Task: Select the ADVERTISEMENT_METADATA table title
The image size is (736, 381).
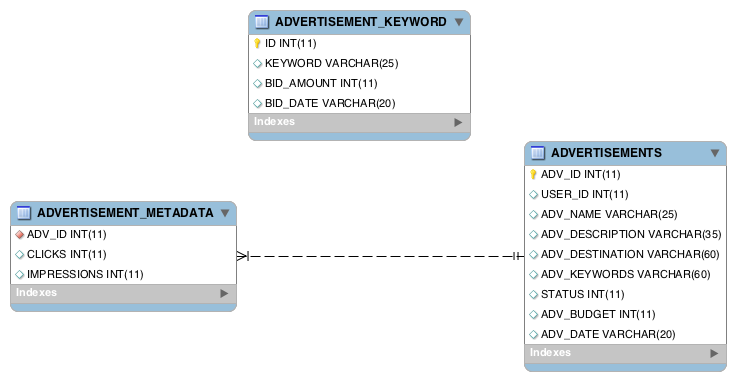Action: click(125, 213)
